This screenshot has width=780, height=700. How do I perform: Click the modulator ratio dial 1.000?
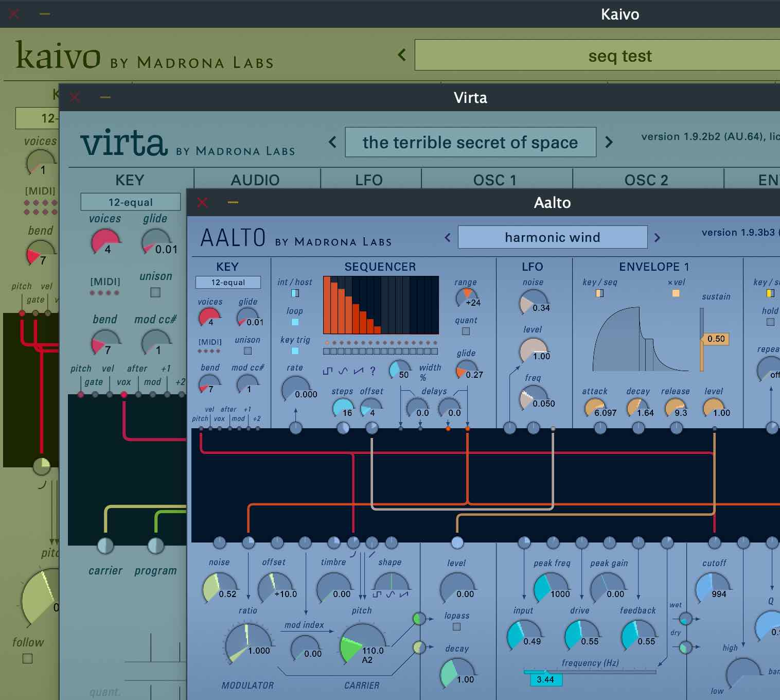[248, 643]
